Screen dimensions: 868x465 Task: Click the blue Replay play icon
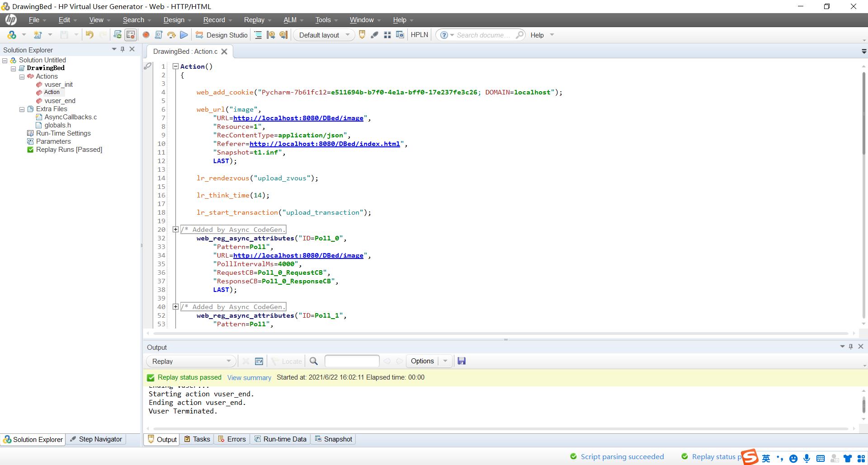184,35
